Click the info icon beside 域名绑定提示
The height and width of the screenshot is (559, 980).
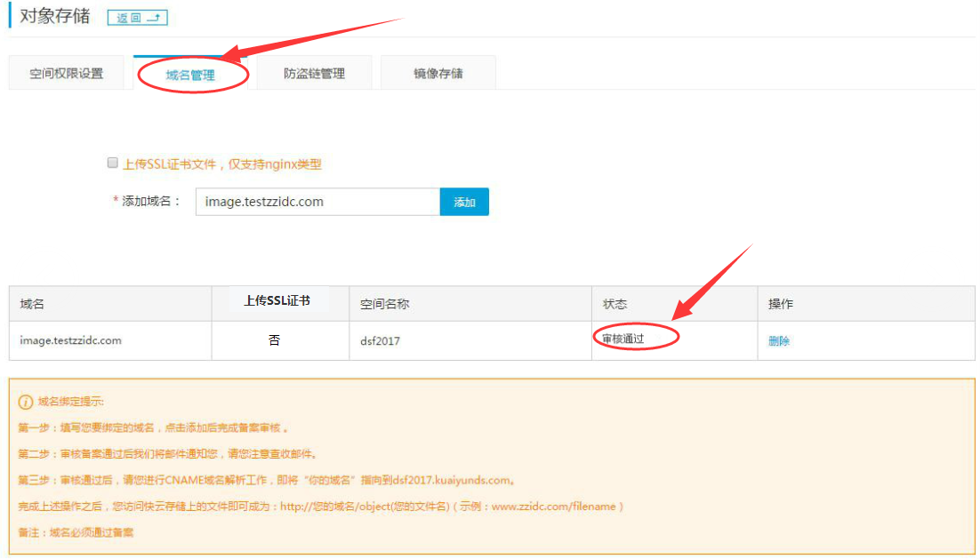pyautogui.click(x=26, y=402)
